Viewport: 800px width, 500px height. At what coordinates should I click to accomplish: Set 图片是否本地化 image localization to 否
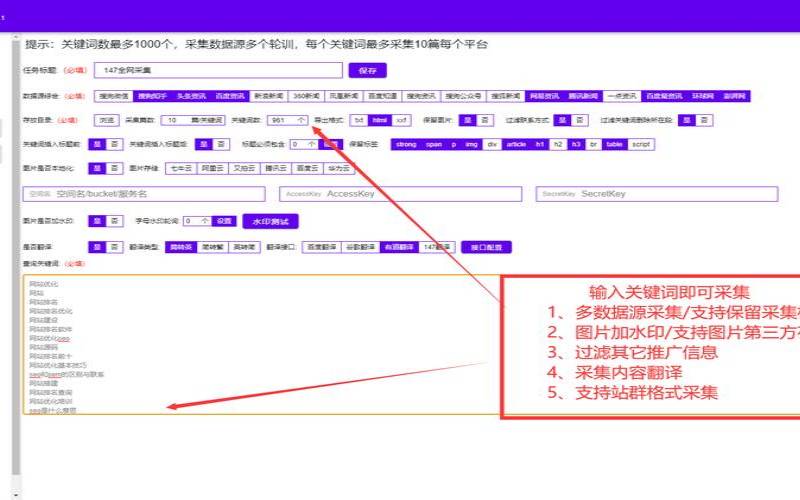click(x=114, y=168)
